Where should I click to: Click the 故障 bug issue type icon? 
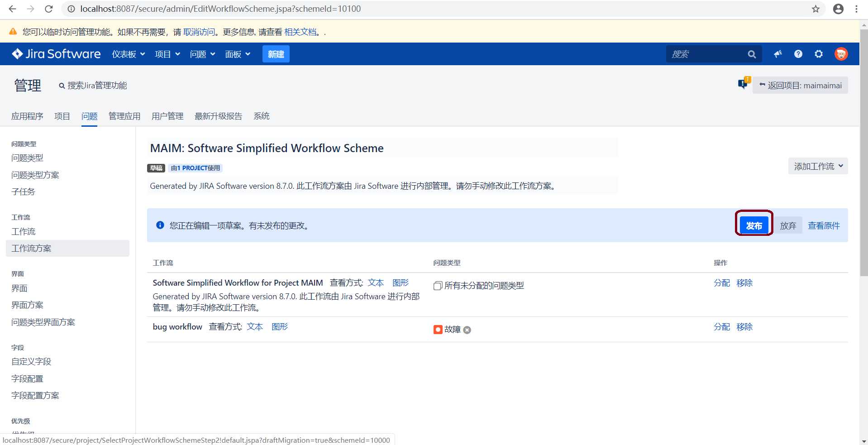438,330
